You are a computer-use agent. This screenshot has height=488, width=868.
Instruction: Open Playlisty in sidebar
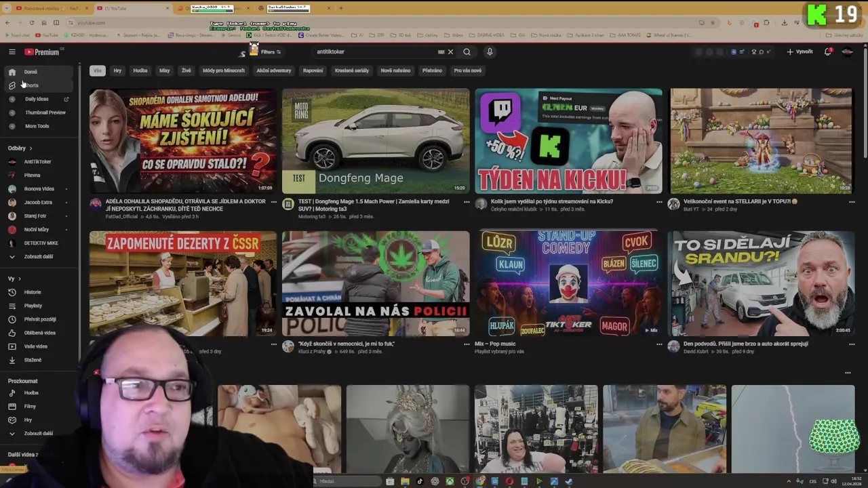[33, 306]
